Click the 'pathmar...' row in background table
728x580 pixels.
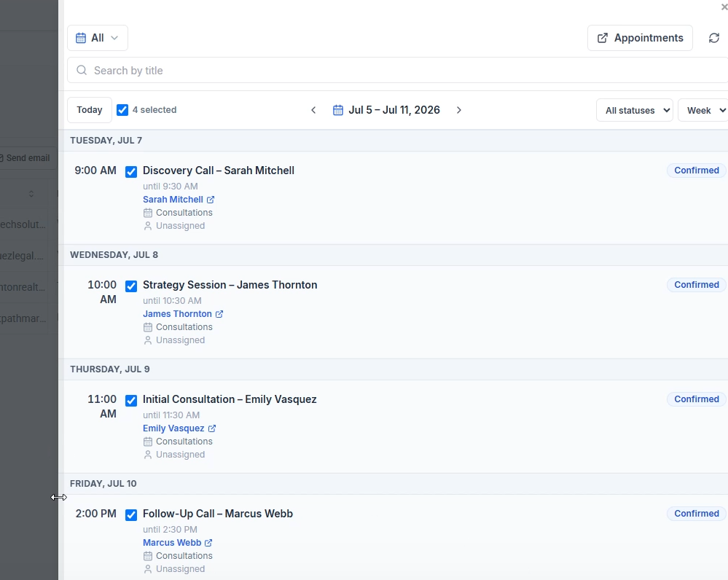23,318
